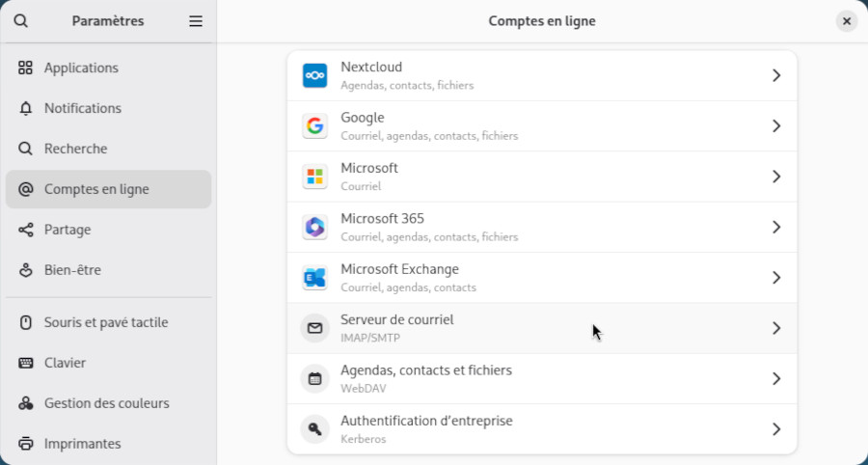
Task: Click the Google logo icon
Action: point(315,125)
